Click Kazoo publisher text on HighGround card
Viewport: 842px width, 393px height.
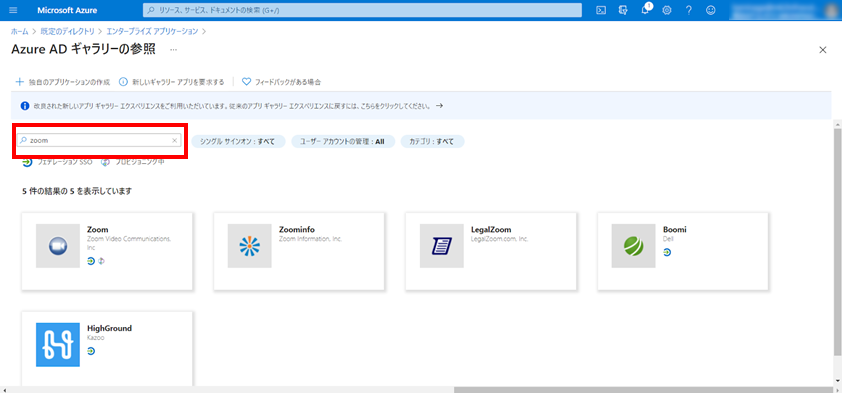(x=96, y=338)
